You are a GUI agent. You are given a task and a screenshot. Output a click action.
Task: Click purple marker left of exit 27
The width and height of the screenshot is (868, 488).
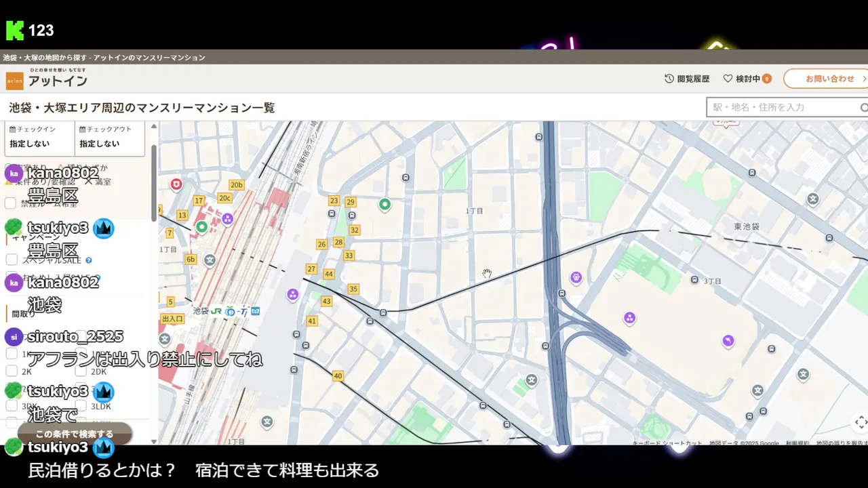pyautogui.click(x=293, y=294)
